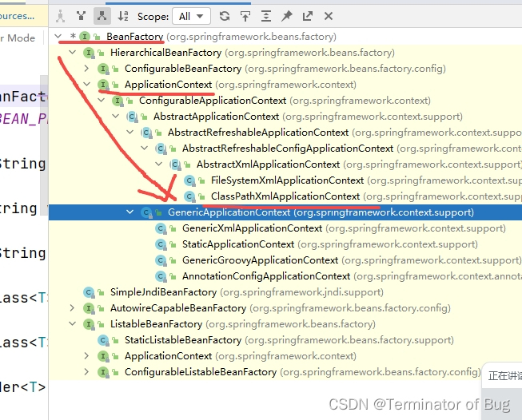Click StaticApplicationContext class icon
This screenshot has height=420, width=522.
click(x=161, y=244)
